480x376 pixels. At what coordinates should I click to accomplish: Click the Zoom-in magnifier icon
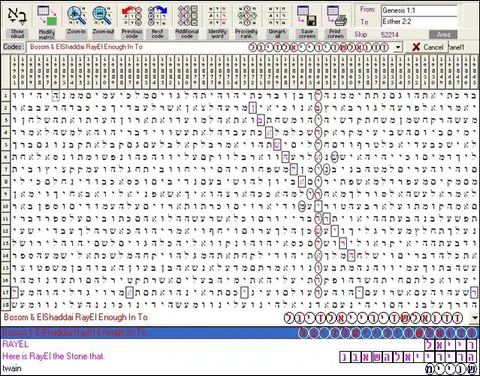[77, 16]
